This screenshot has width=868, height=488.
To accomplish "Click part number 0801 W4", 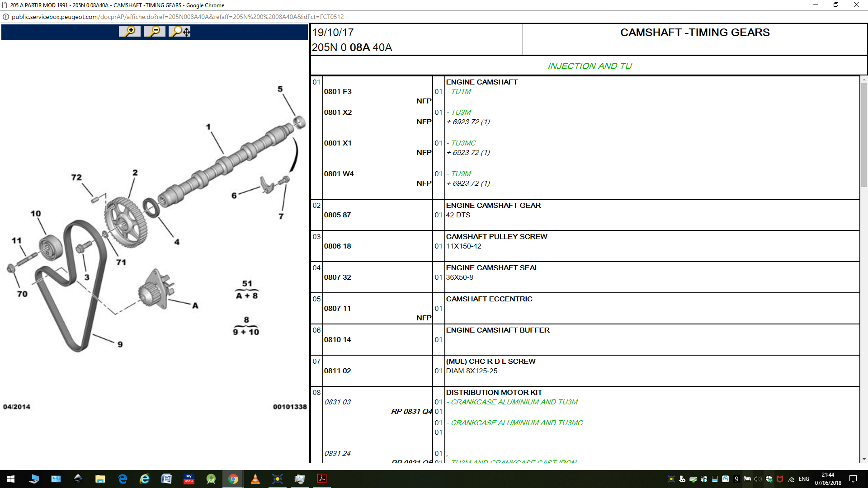I will coord(339,174).
